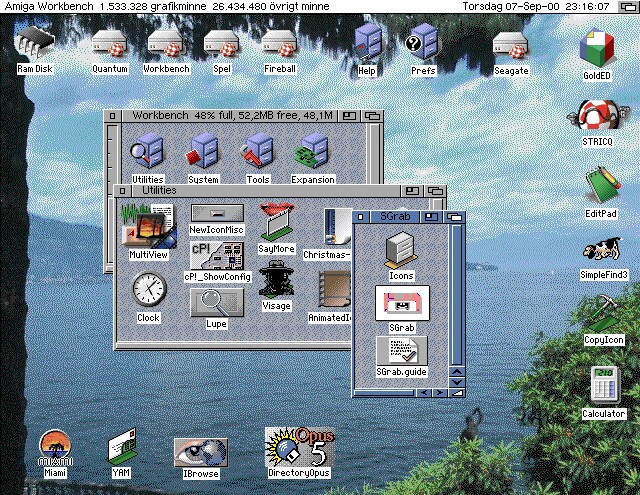Toggle the Workbench window depth gadget
640x495 pixels.
point(374,116)
